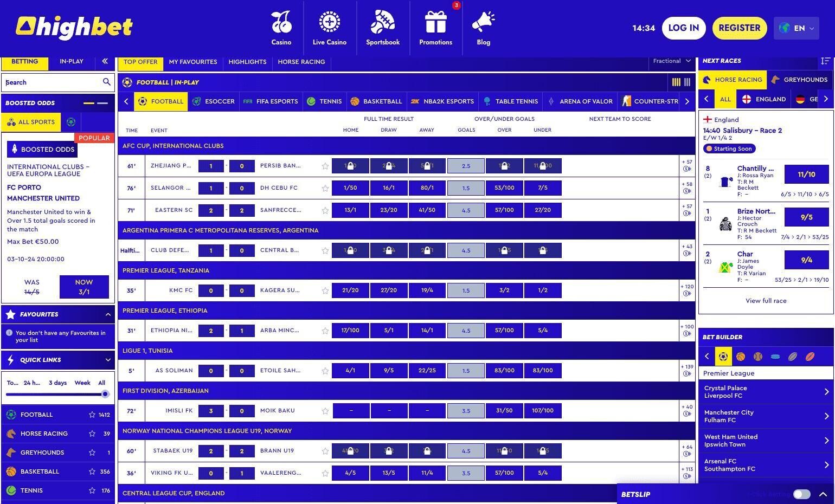This screenshot has width=835, height=504.
Task: Open more markets for KMC FC match
Action: [687, 290]
